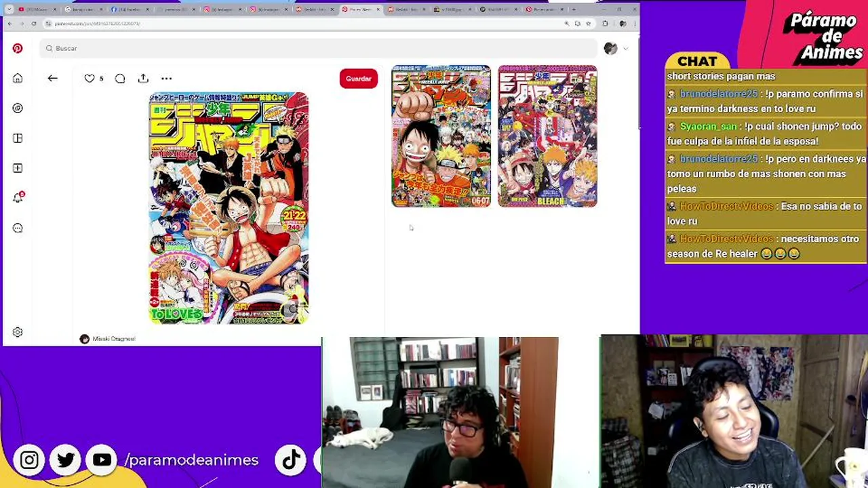The height and width of the screenshot is (488, 868).
Task: Click the /paramodeanimes handle text
Action: 191,460
